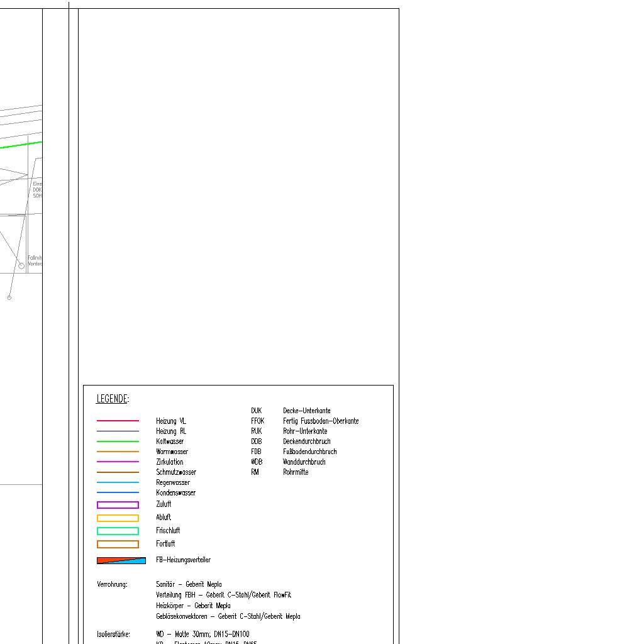Click the Fallrohr circle symbol in drawing
Image resolution: width=644 pixels, height=644 pixels.
click(21, 266)
